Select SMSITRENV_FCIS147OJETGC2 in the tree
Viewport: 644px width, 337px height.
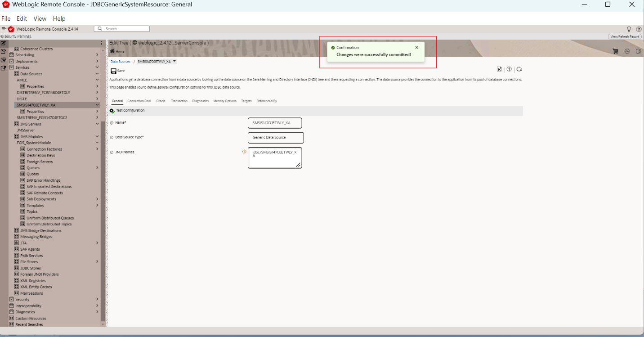pyautogui.click(x=42, y=117)
